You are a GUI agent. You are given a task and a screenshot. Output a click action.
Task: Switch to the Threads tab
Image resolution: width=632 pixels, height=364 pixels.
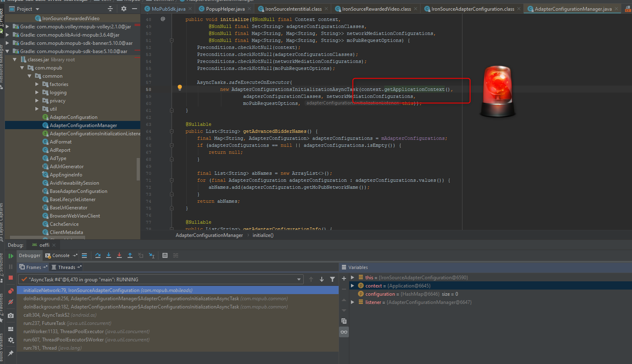[x=67, y=267]
